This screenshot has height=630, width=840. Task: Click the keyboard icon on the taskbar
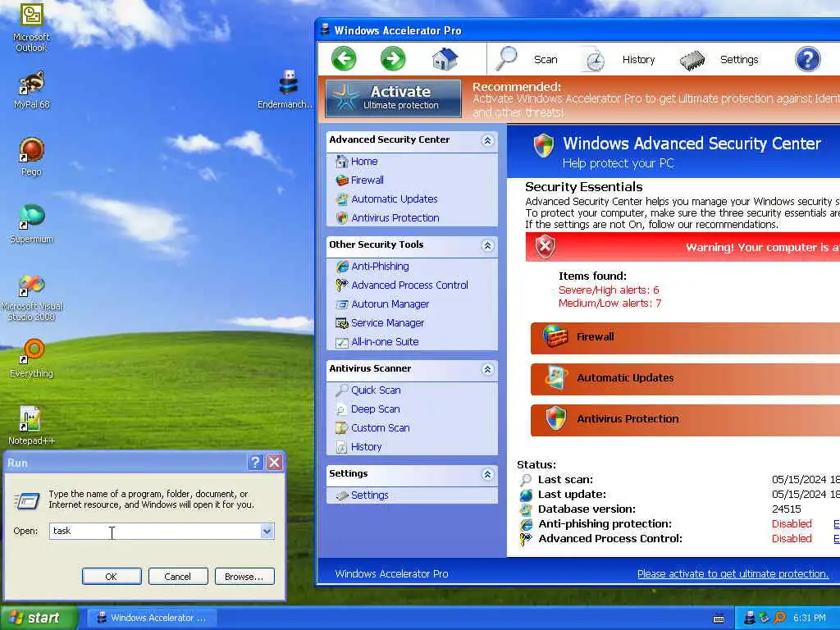click(719, 619)
